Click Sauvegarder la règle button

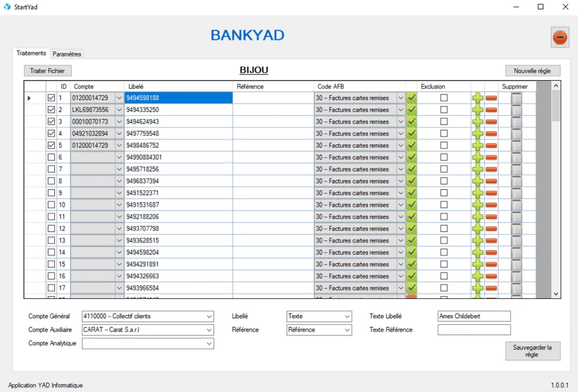[532, 351]
